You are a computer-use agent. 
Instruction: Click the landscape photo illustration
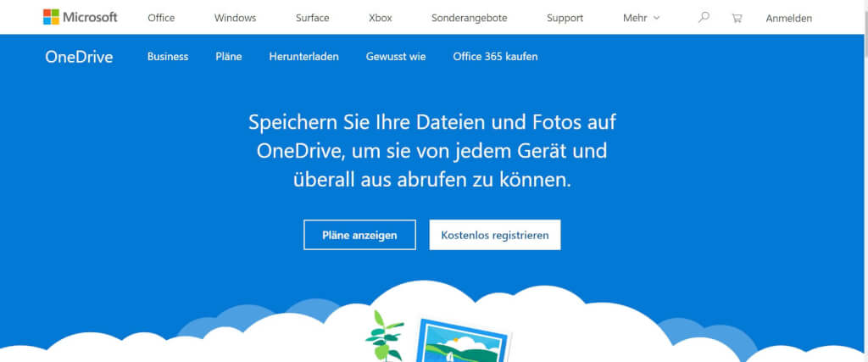pos(462,341)
